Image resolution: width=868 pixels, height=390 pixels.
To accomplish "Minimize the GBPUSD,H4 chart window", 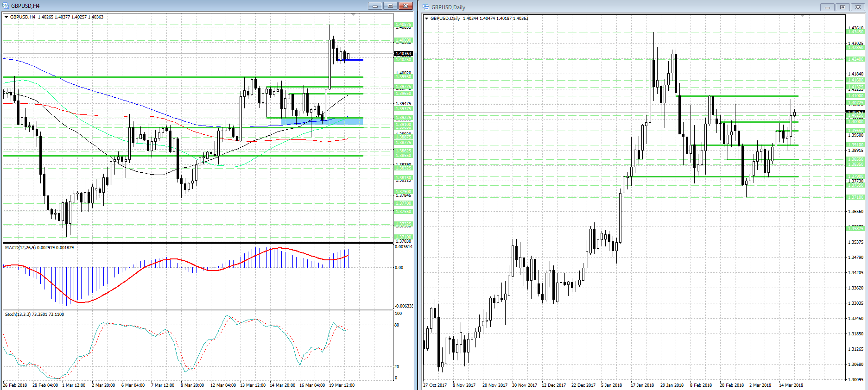I will [x=375, y=6].
